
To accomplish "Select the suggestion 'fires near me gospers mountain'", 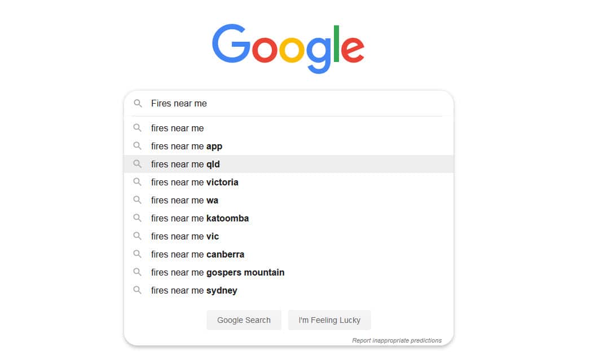I will click(x=217, y=272).
